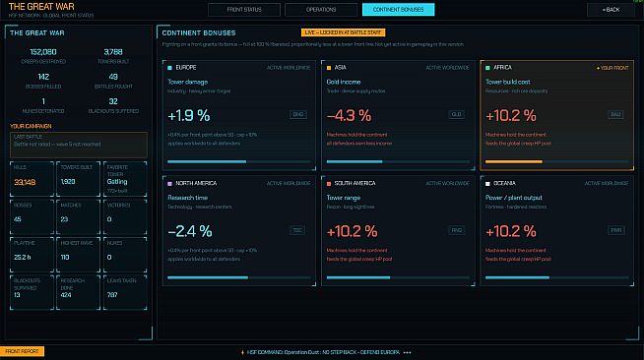Click the Asia orange color marker
The width and height of the screenshot is (644, 360).
[x=329, y=68]
